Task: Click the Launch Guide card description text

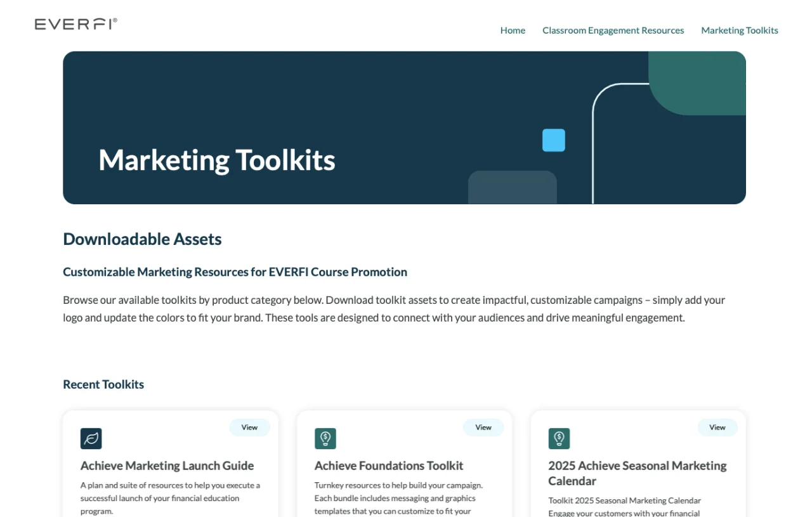Action: [x=170, y=498]
